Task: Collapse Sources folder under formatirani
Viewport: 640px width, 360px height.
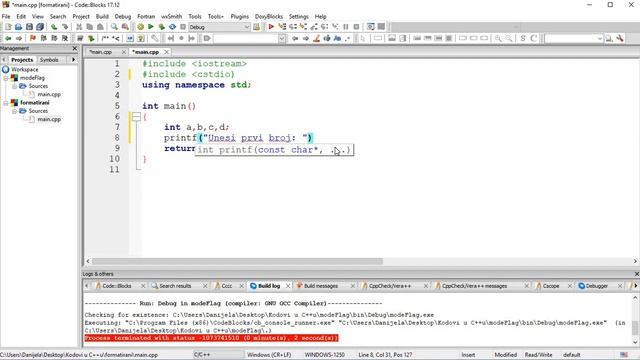Action: 15,111
